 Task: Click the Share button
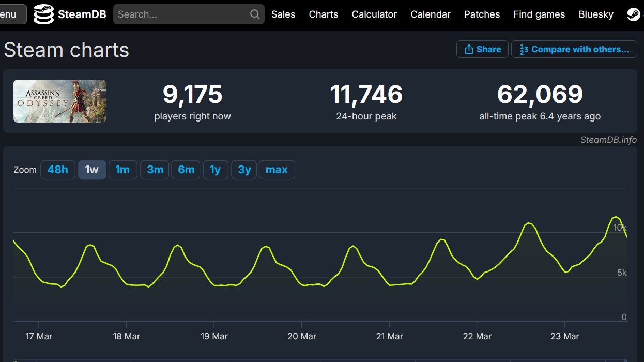482,49
